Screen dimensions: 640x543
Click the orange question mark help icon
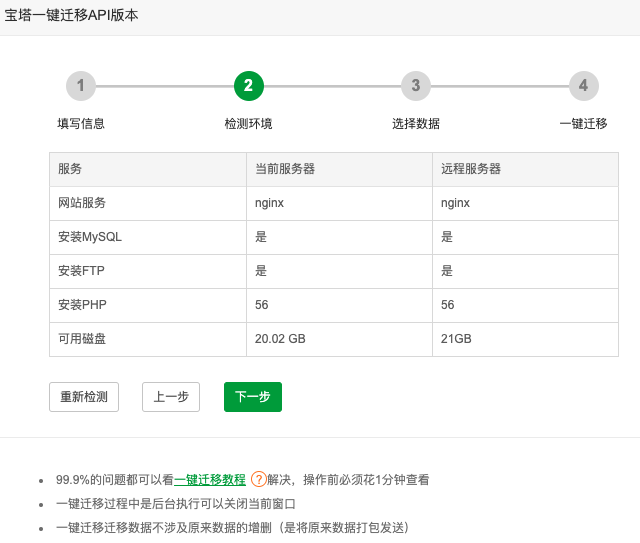[258, 479]
